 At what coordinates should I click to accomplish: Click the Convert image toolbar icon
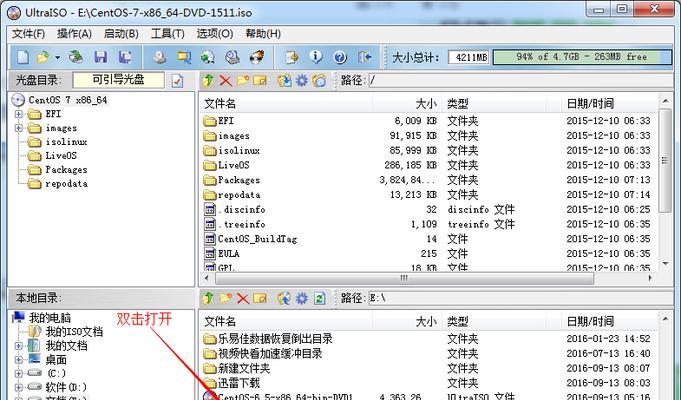point(208,57)
